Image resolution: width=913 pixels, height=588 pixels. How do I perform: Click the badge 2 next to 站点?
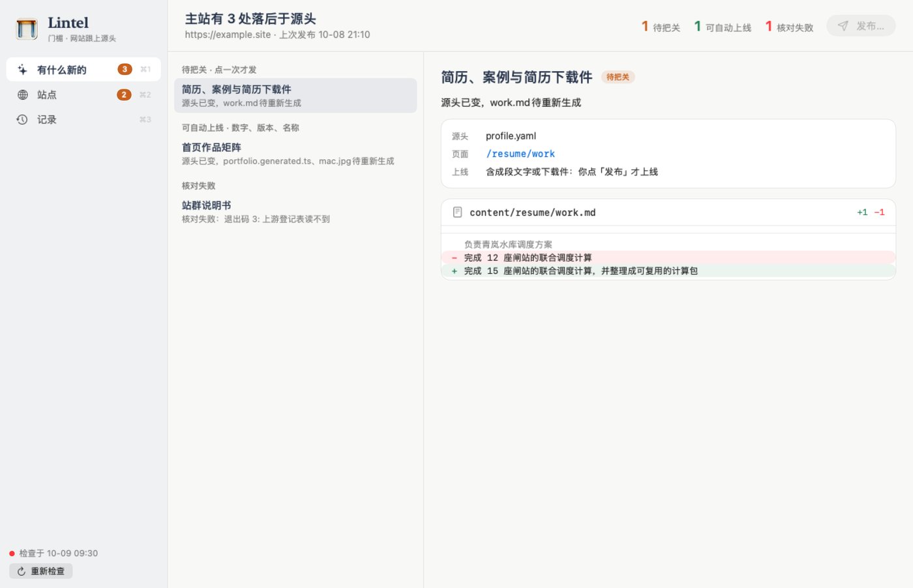click(124, 95)
